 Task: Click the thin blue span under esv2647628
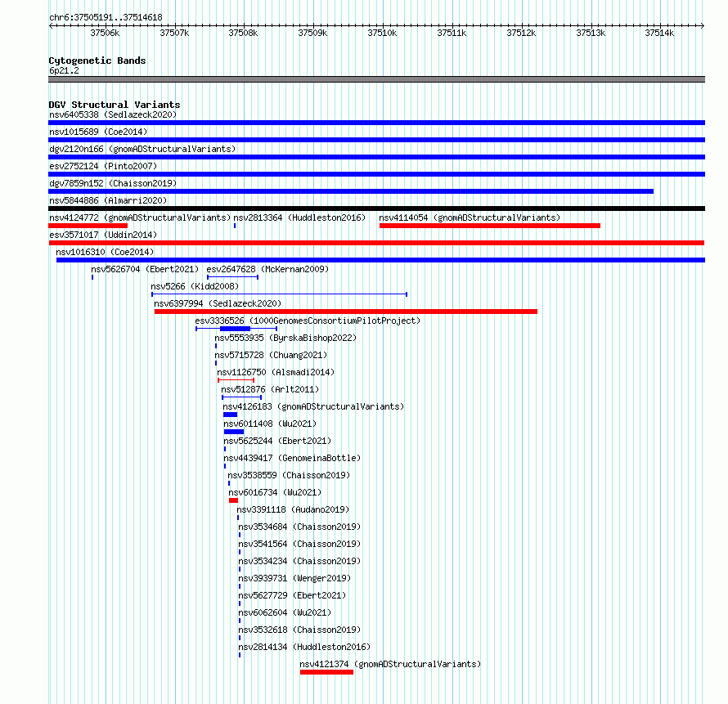point(232,277)
